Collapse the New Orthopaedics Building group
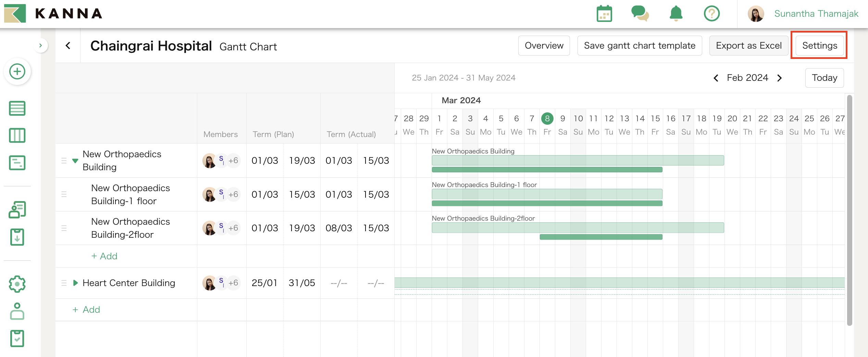The height and width of the screenshot is (357, 868). coord(75,161)
